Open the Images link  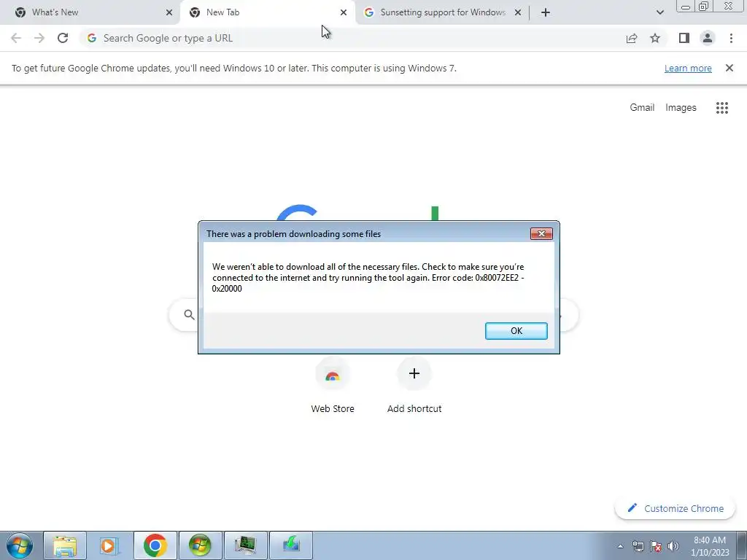(681, 108)
